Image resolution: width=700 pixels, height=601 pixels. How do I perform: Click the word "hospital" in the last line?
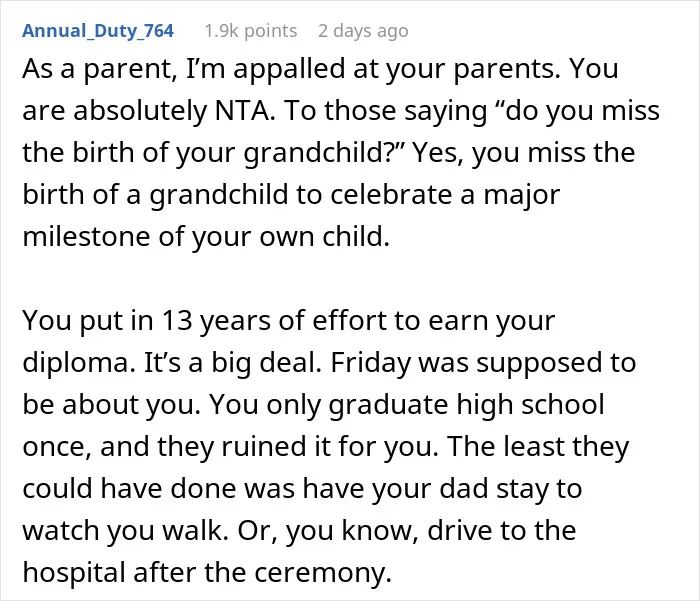coord(74,572)
